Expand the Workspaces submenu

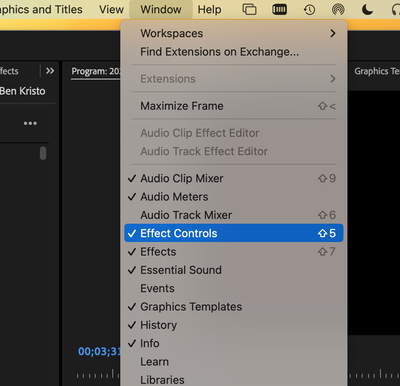(234, 33)
